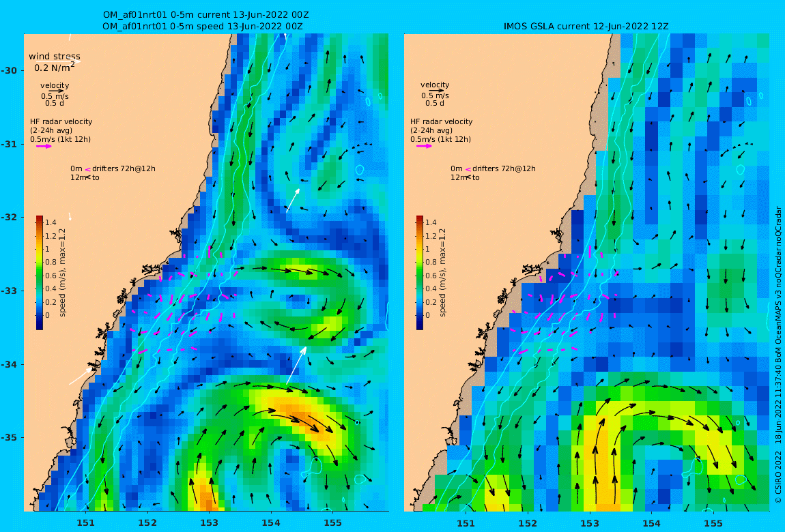Screen dimensions: 785x532
Task: Click the speed colorbar in the left panel
Action: 40,273
